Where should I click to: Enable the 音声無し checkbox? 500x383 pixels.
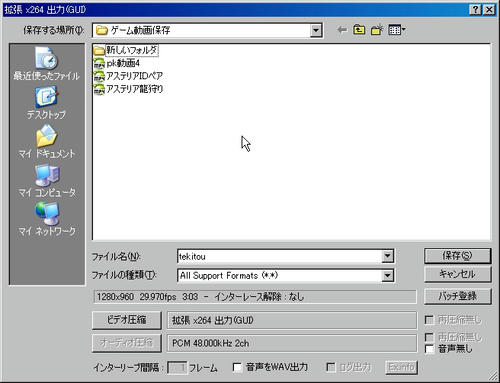pyautogui.click(x=429, y=349)
